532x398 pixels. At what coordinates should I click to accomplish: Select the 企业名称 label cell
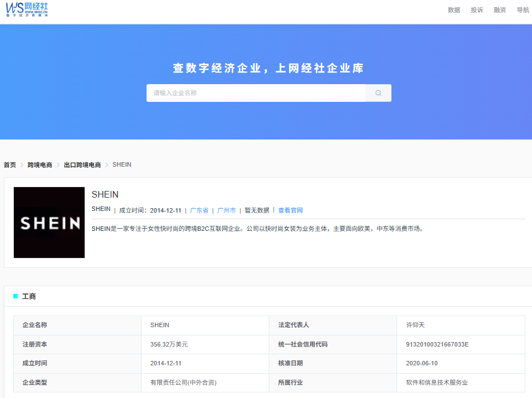(77, 325)
